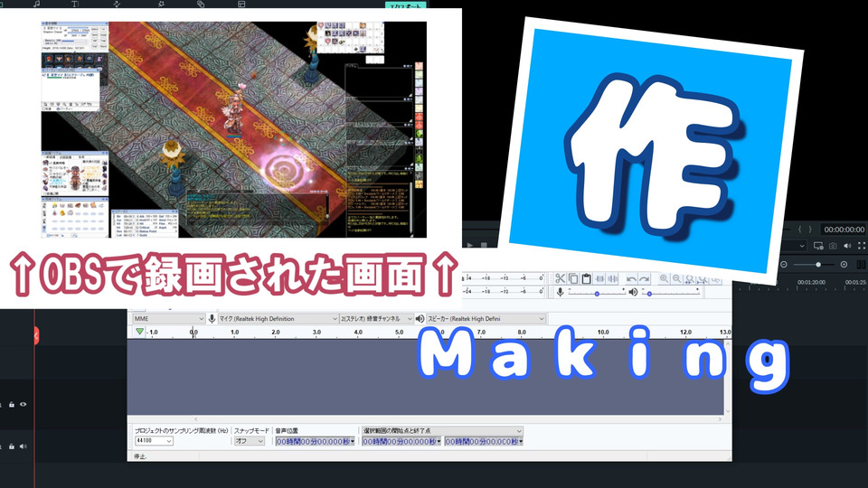The image size is (868, 488).
Task: Toggle the track eye visibility icon
Action: coord(24,405)
